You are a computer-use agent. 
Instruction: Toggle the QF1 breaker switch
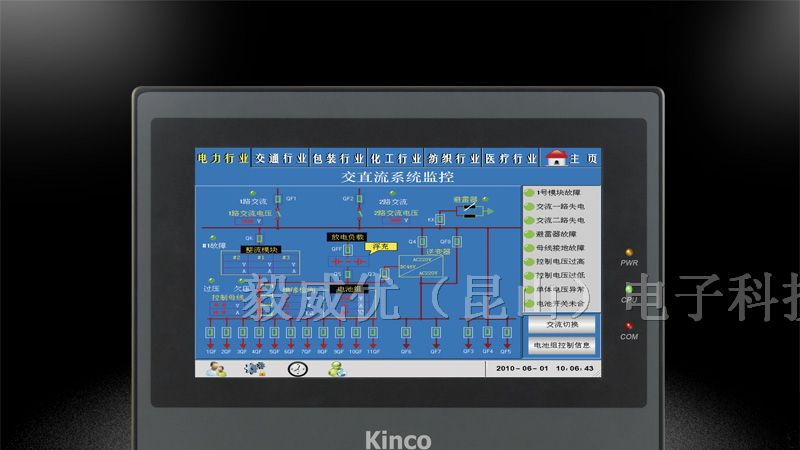278,199
